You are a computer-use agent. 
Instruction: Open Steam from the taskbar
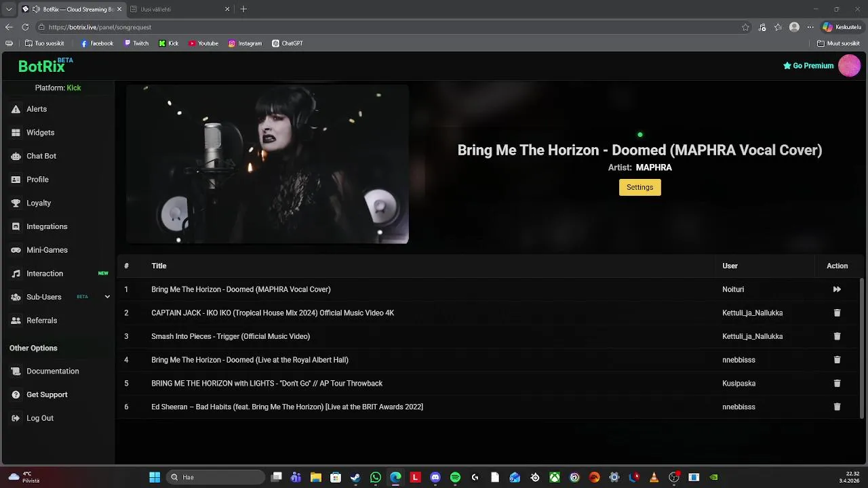point(355,477)
